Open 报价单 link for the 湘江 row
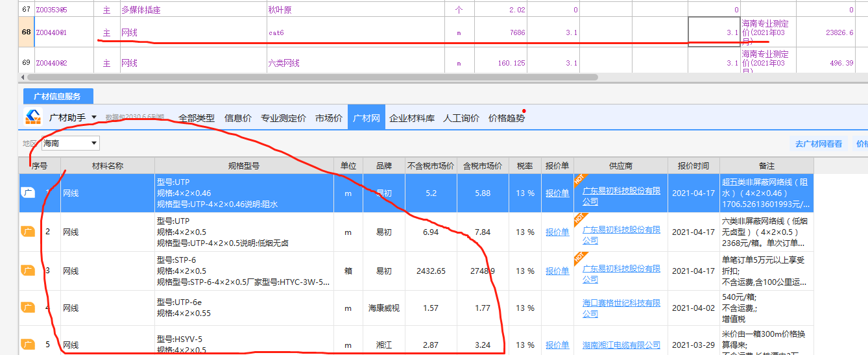 [x=557, y=345]
